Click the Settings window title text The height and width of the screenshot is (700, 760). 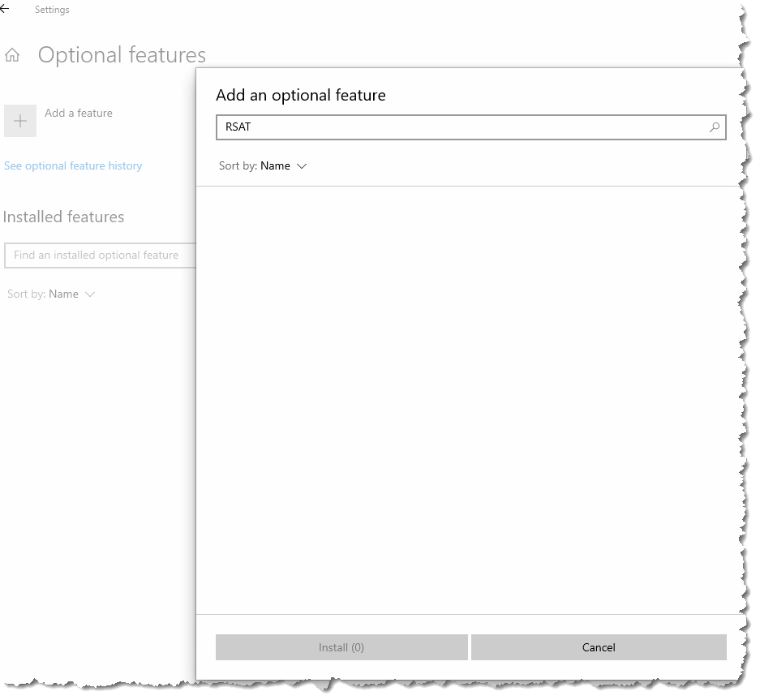pos(52,10)
